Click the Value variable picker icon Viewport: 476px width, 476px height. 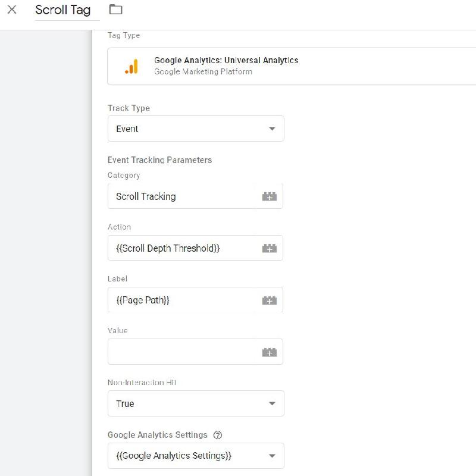click(x=270, y=352)
